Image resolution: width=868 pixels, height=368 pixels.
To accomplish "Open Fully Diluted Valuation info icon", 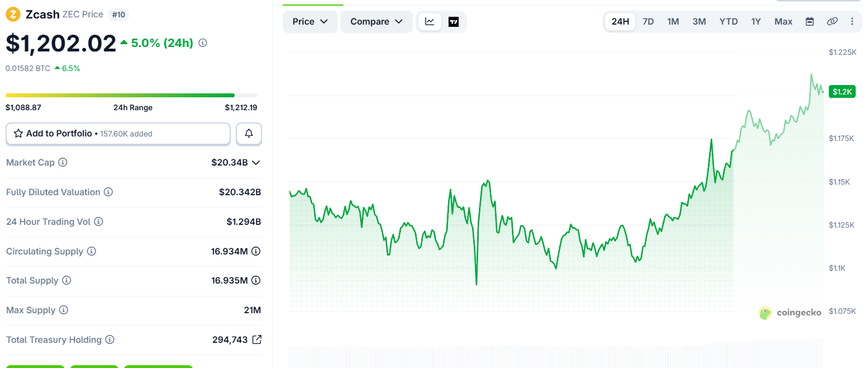I will (x=108, y=192).
